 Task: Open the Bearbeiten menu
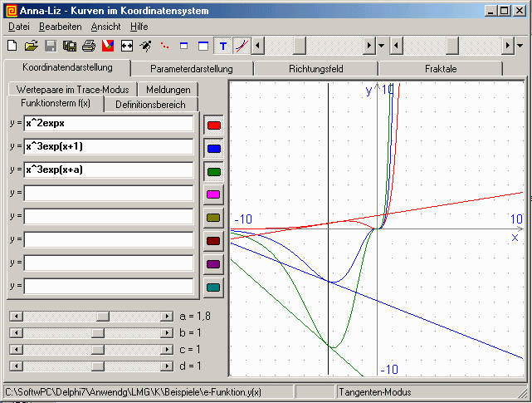pyautogui.click(x=60, y=27)
